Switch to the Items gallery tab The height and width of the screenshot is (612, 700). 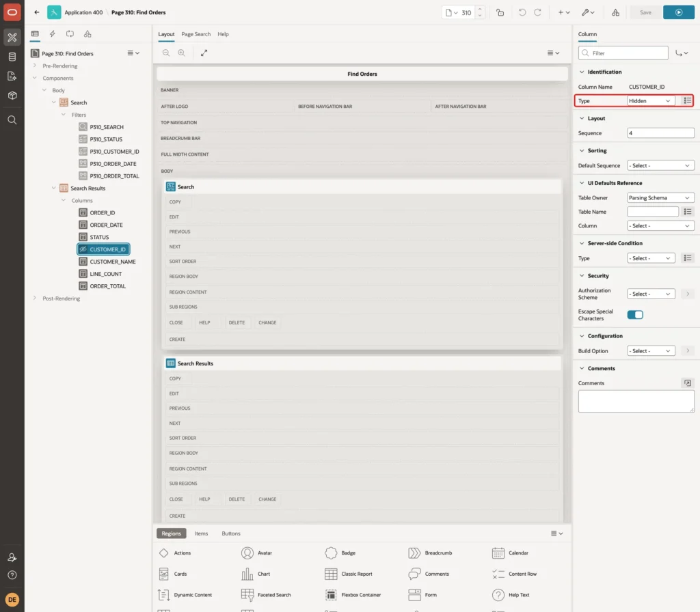pos(202,533)
